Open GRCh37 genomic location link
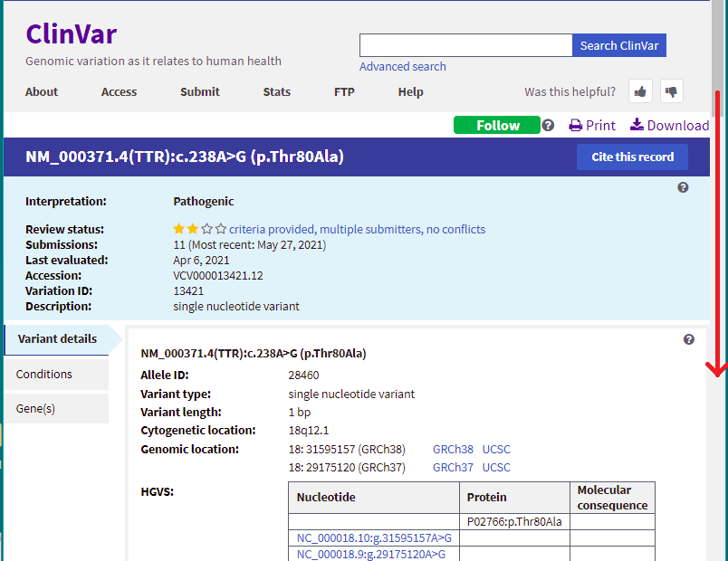Viewport: 728px width, 561px height. pos(453,467)
